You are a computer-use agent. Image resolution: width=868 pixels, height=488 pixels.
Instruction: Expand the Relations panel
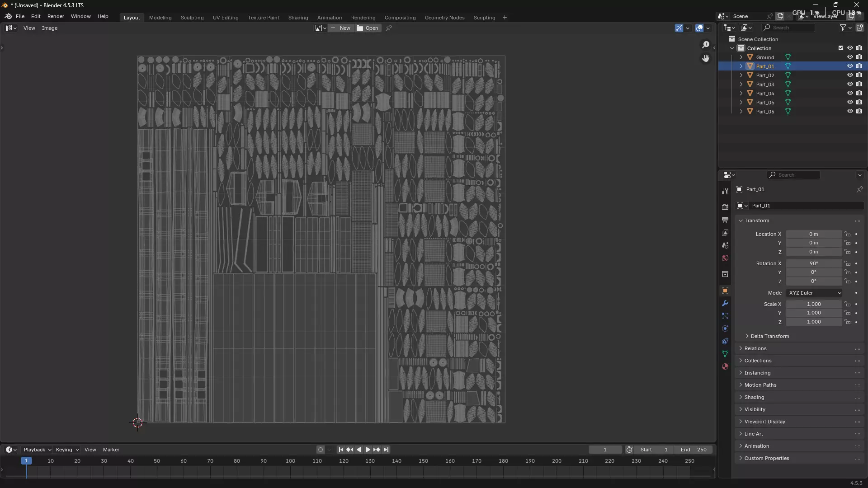click(x=755, y=348)
